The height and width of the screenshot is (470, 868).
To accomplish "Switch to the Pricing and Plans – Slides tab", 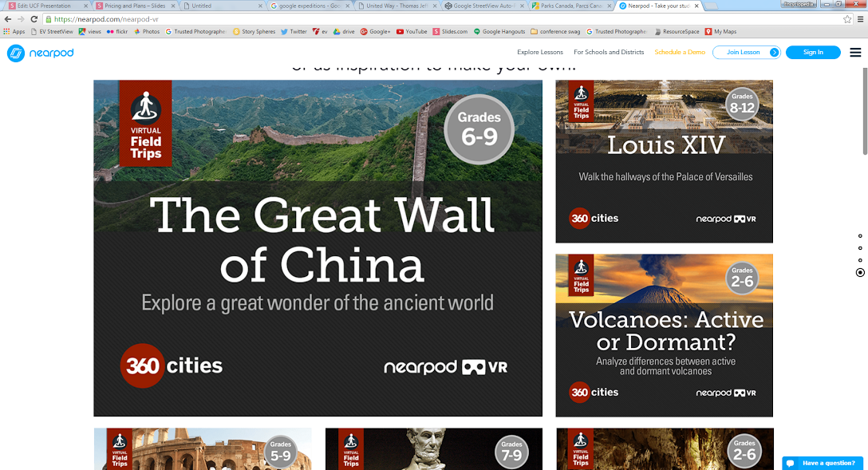I will coord(135,6).
